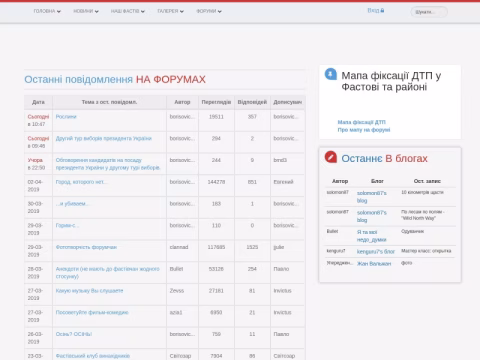Focus the Шукати search field
Image resolution: width=480 pixels, height=360 pixels.
[x=429, y=12]
